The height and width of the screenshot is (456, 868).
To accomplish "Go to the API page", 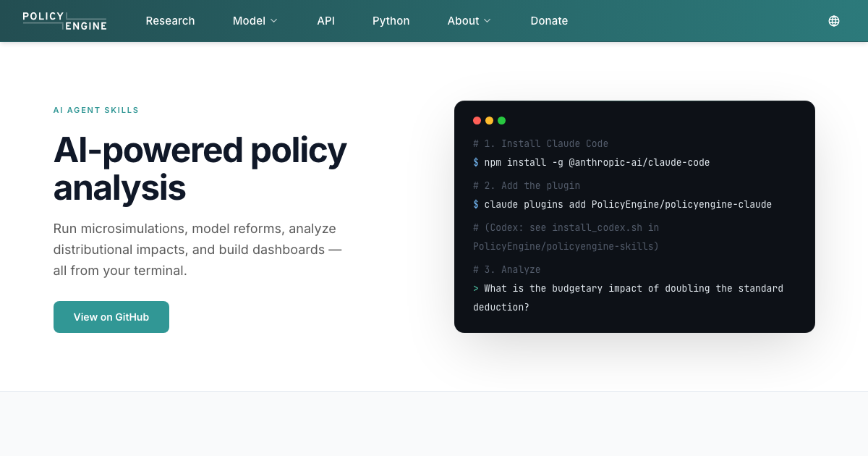I will 325,21.
